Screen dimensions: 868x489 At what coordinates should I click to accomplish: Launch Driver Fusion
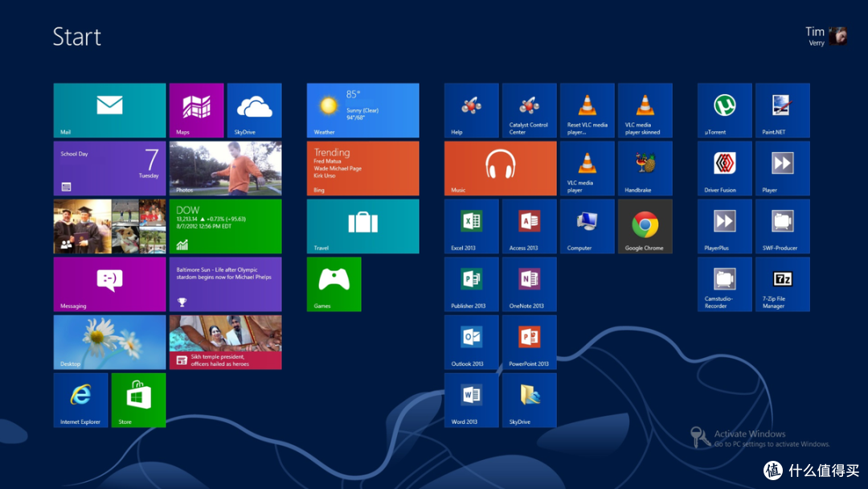725,168
